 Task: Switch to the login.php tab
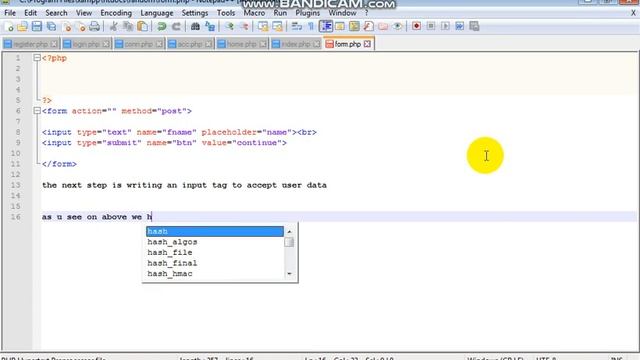click(x=86, y=44)
